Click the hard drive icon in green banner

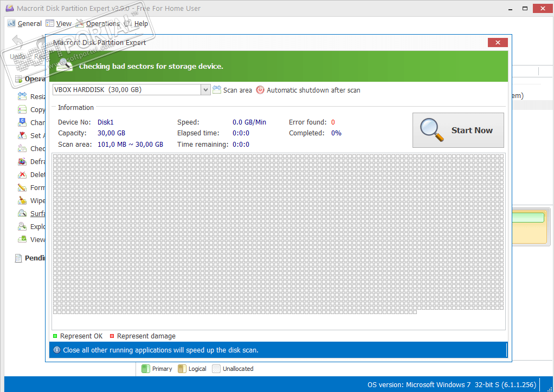click(65, 66)
